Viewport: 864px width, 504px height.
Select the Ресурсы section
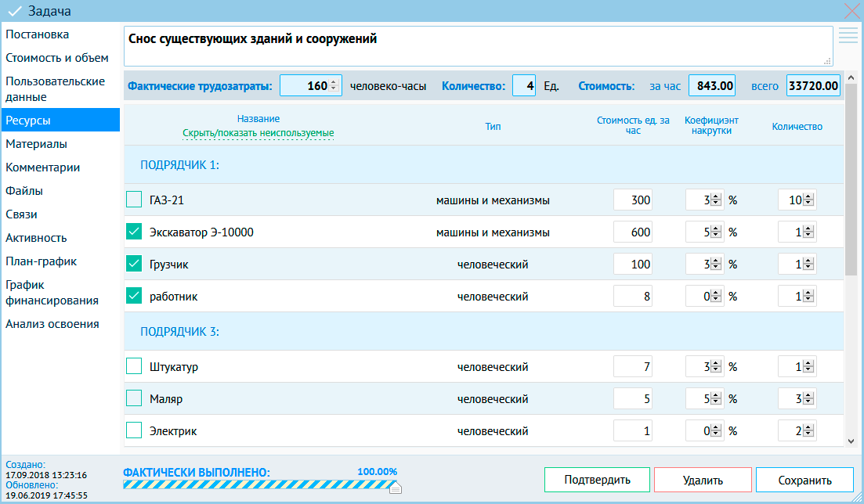[x=60, y=120]
